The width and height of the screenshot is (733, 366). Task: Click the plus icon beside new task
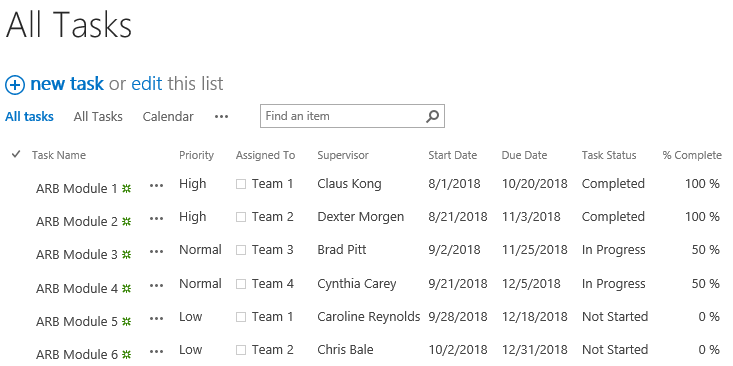click(14, 86)
